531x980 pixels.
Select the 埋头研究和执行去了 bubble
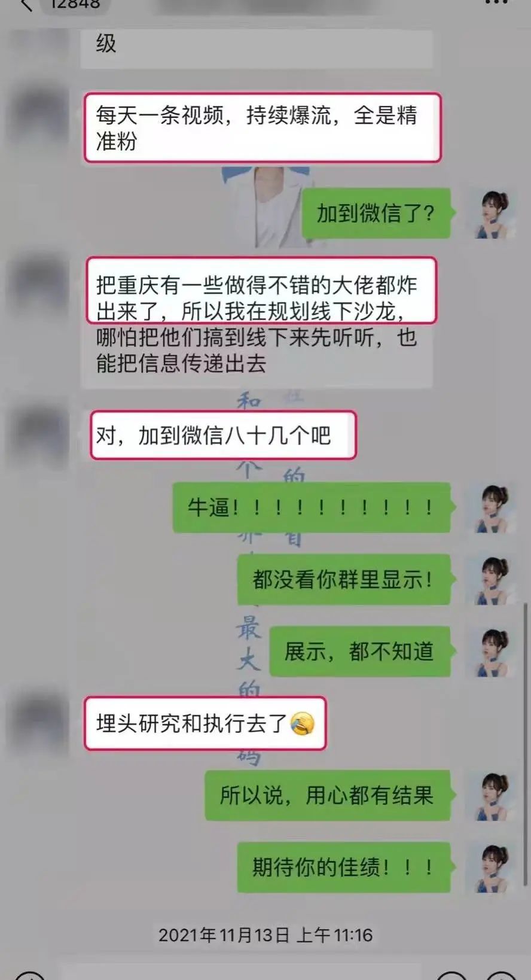[x=205, y=723]
